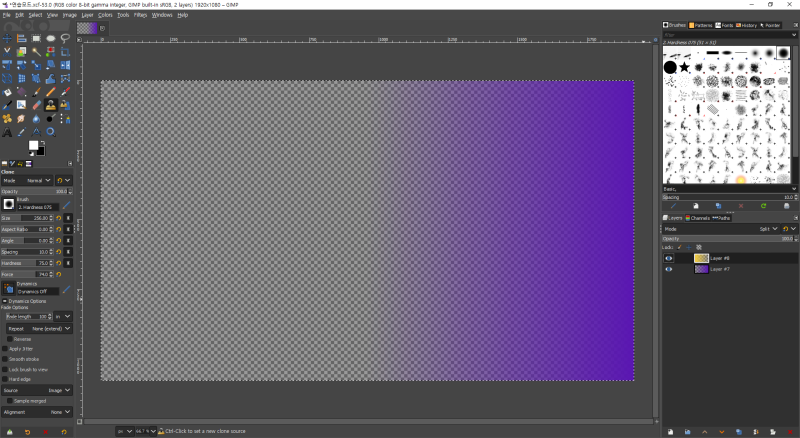Select the Fuzzy Select magic wand tool
The image size is (800, 438).
(36, 52)
